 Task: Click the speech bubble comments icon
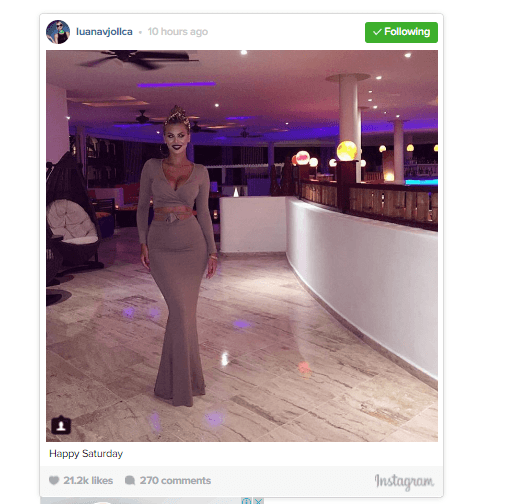point(130,480)
